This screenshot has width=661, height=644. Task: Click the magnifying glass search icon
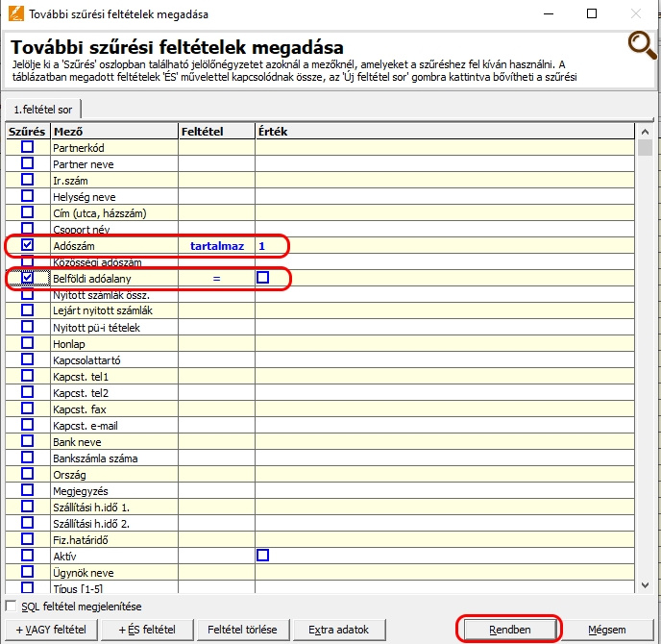coord(641,46)
